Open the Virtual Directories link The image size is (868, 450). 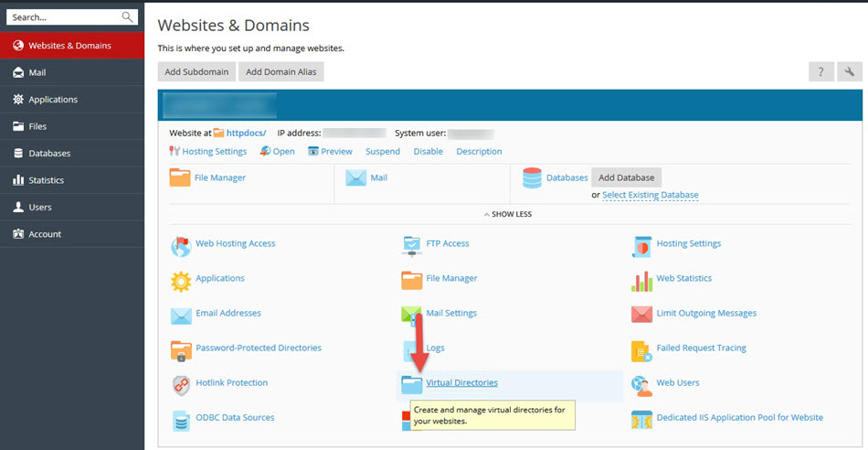(x=461, y=382)
